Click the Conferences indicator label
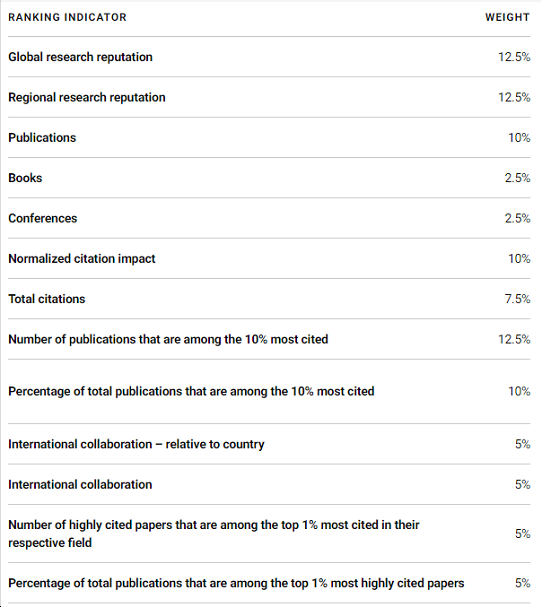The height and width of the screenshot is (607, 541). (43, 218)
